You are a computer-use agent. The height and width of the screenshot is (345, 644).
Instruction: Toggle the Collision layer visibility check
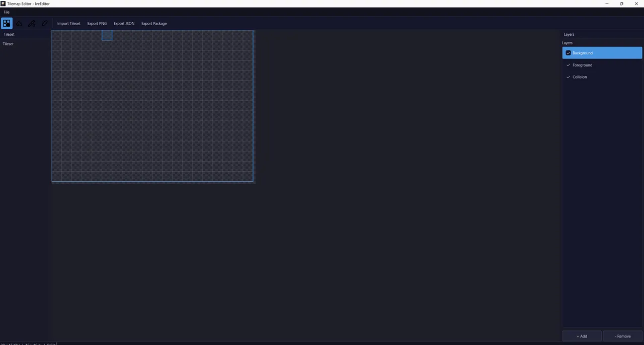(569, 77)
